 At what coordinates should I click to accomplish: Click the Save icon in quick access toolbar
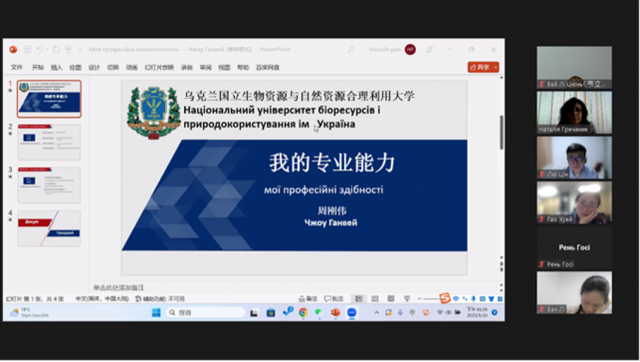click(x=27, y=49)
